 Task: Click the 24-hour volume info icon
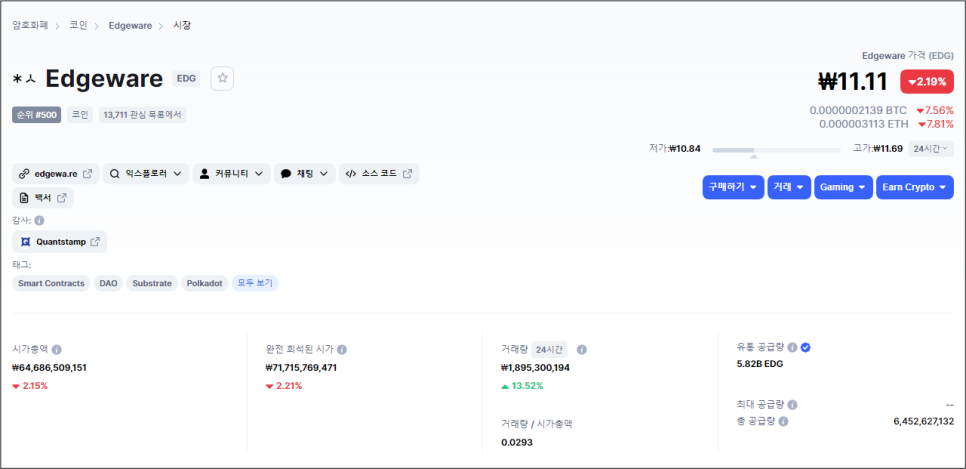point(582,349)
